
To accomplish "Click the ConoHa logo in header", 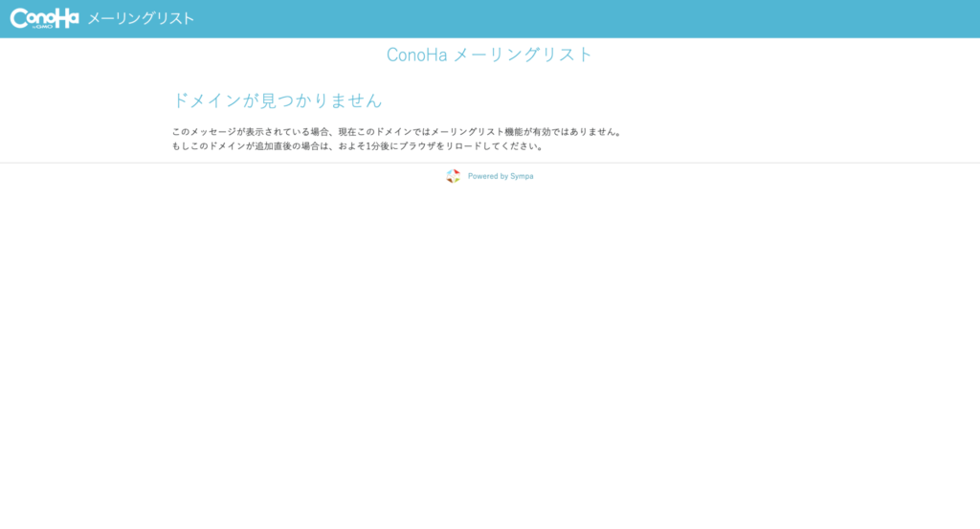I will [x=44, y=18].
